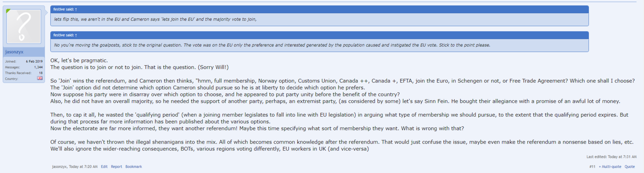Open the #11 post permalink
Viewport: 644px width, 173px height.
click(x=592, y=167)
